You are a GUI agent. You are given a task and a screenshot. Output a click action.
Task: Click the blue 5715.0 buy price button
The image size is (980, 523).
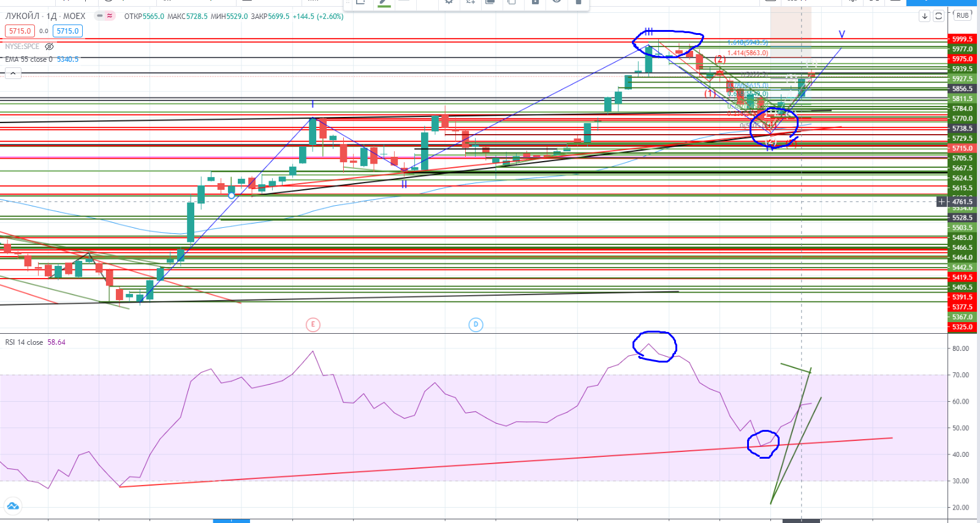[x=67, y=31]
